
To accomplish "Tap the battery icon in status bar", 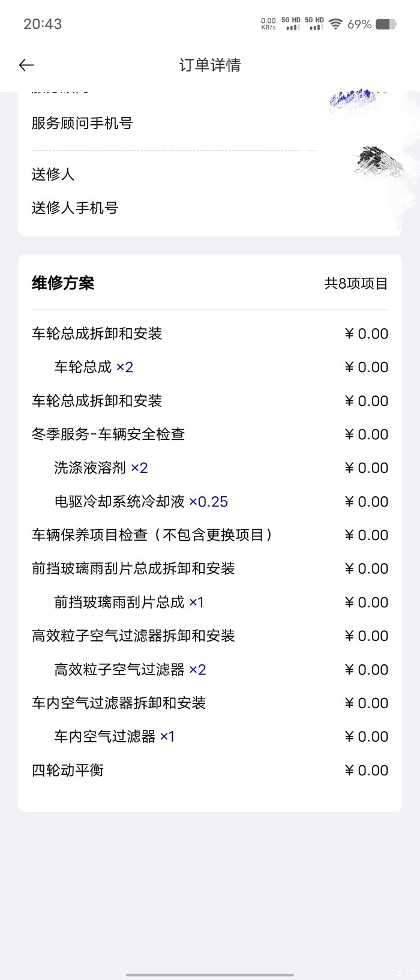I will pos(385,24).
